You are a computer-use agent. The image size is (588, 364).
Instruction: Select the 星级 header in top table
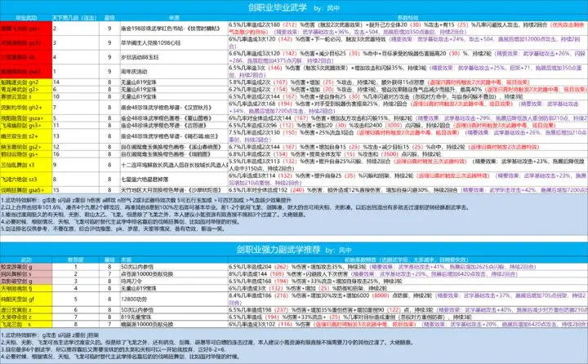pyautogui.click(x=109, y=16)
